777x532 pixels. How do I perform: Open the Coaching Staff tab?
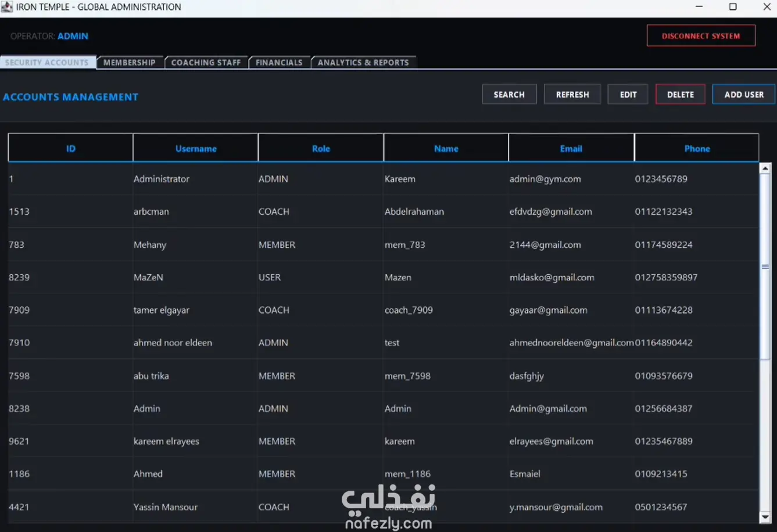click(206, 62)
